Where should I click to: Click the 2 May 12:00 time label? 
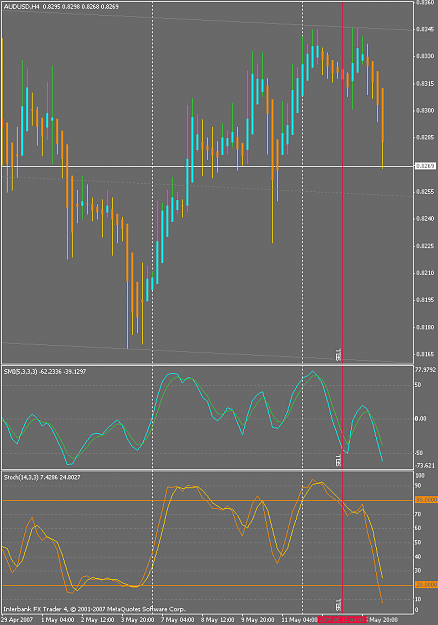point(98,620)
